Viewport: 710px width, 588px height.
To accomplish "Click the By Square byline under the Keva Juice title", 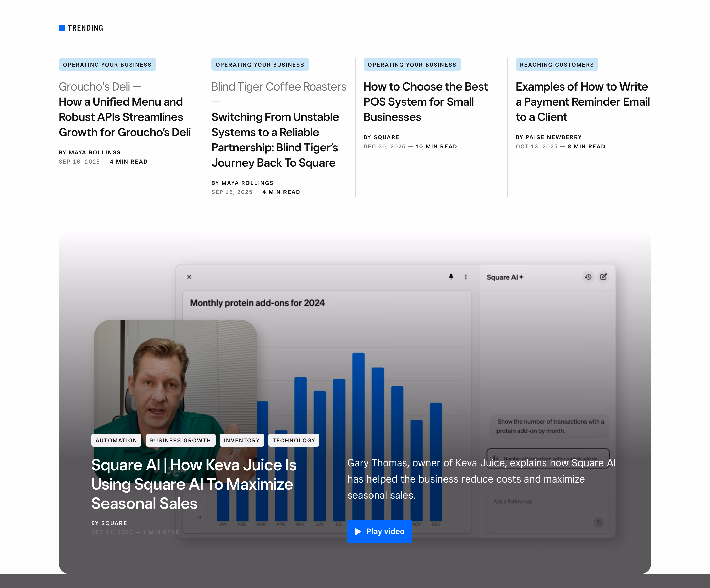I will click(x=109, y=523).
